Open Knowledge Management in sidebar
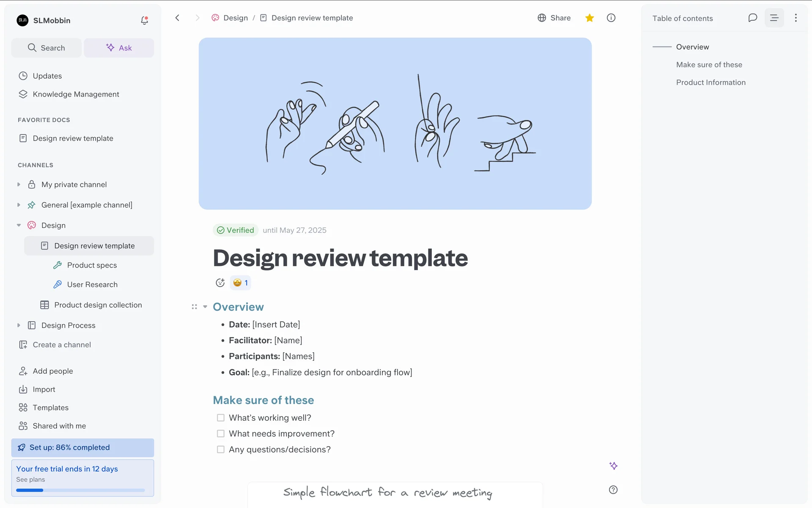 (x=76, y=94)
